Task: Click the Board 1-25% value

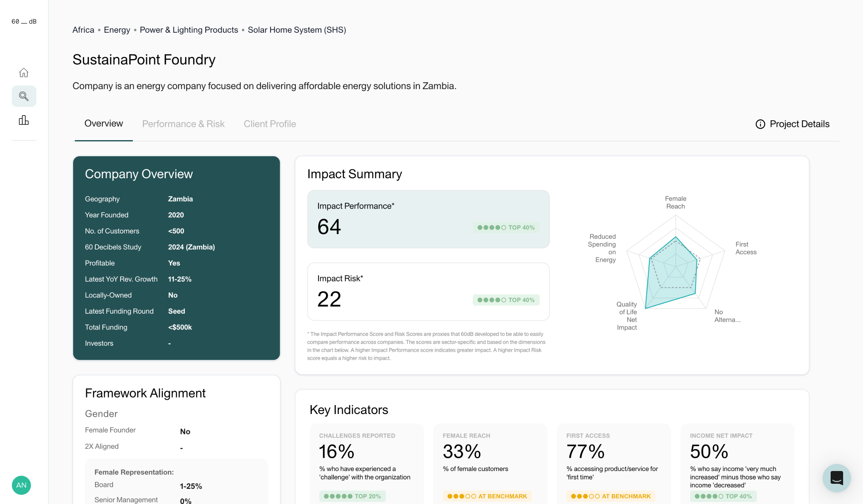Action: 191,486
